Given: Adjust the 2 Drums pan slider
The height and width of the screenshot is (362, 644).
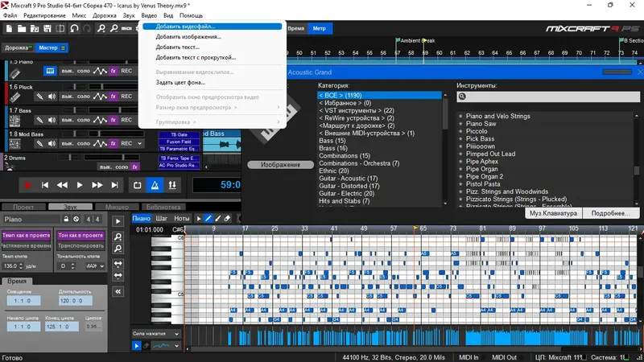Looking at the screenshot, I should pyautogui.click(x=70, y=157).
